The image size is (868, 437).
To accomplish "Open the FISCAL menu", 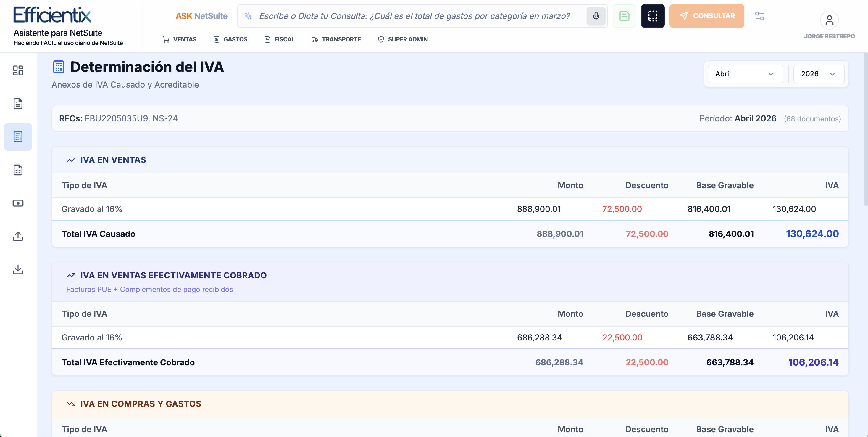I will [x=279, y=39].
